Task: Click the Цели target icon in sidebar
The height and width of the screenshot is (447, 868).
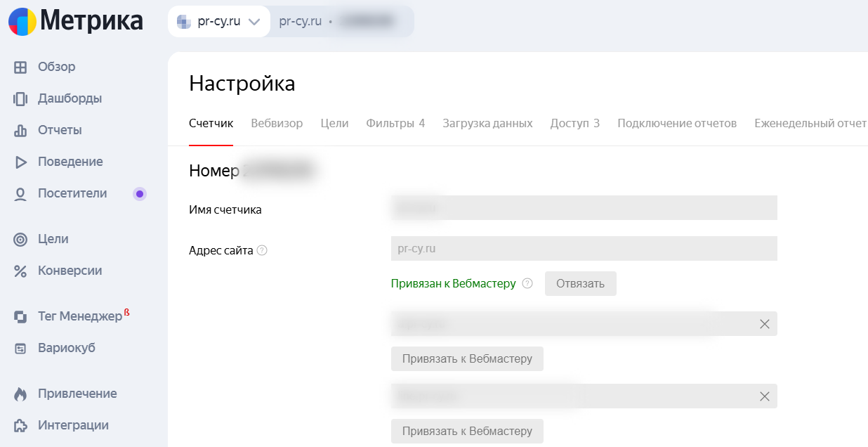Action: [x=20, y=240]
